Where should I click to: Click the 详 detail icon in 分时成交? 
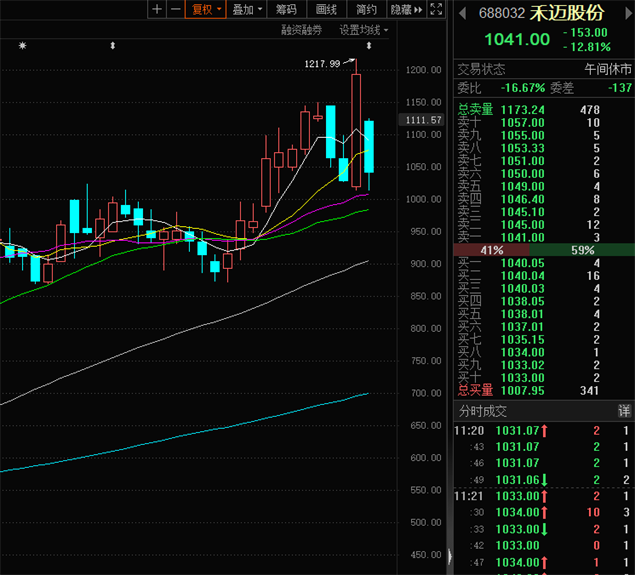(x=624, y=411)
